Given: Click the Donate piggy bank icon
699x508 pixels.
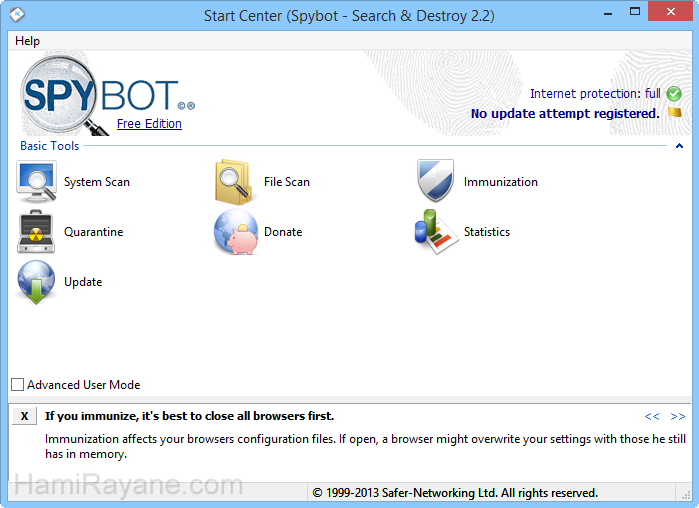Looking at the screenshot, I should (236, 232).
